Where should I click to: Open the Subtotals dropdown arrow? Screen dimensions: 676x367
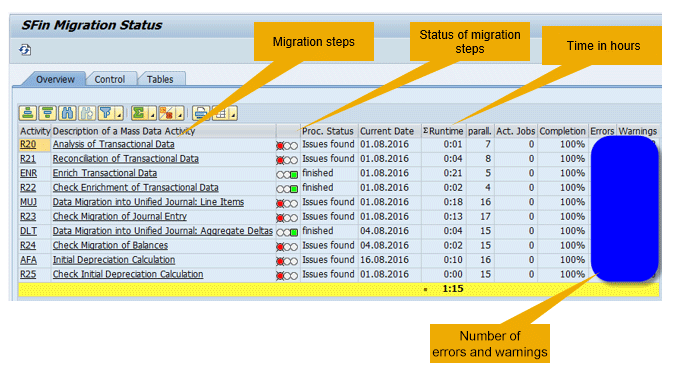180,114
